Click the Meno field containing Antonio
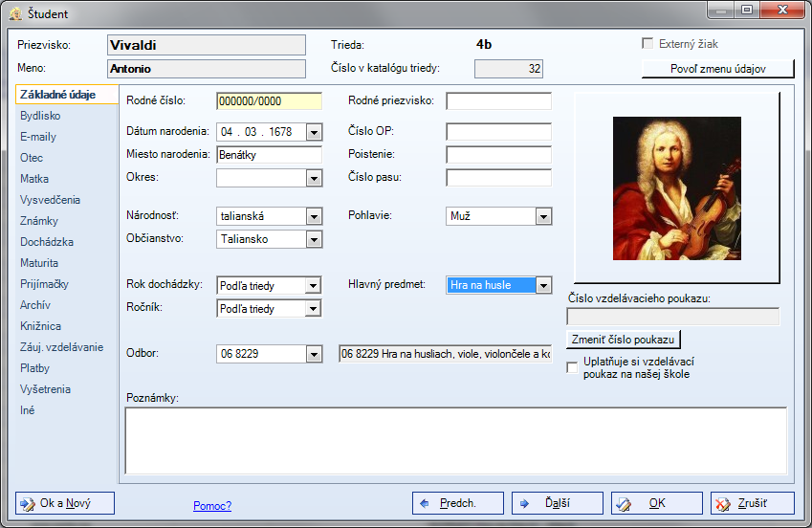The height and width of the screenshot is (528, 812). click(207, 69)
